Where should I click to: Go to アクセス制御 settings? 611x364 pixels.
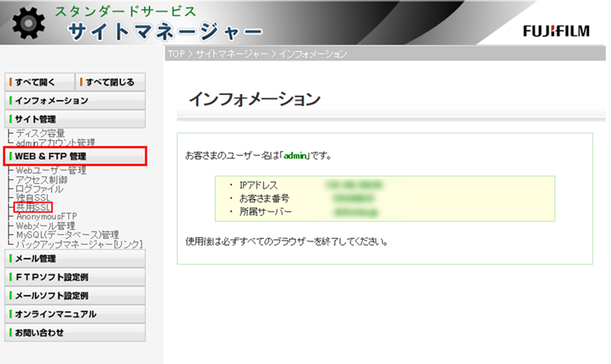[42, 180]
